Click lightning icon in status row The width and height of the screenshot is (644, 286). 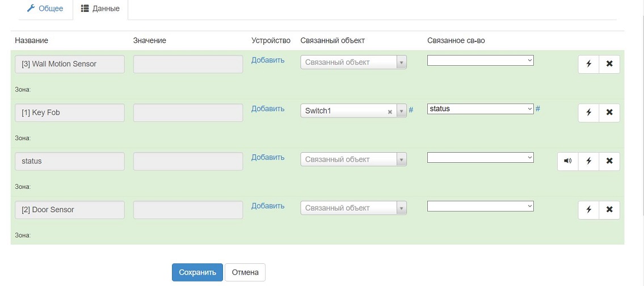[588, 161]
